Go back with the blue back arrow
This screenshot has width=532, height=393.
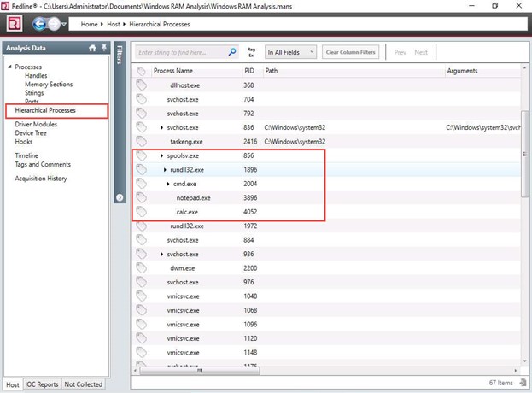click(38, 24)
